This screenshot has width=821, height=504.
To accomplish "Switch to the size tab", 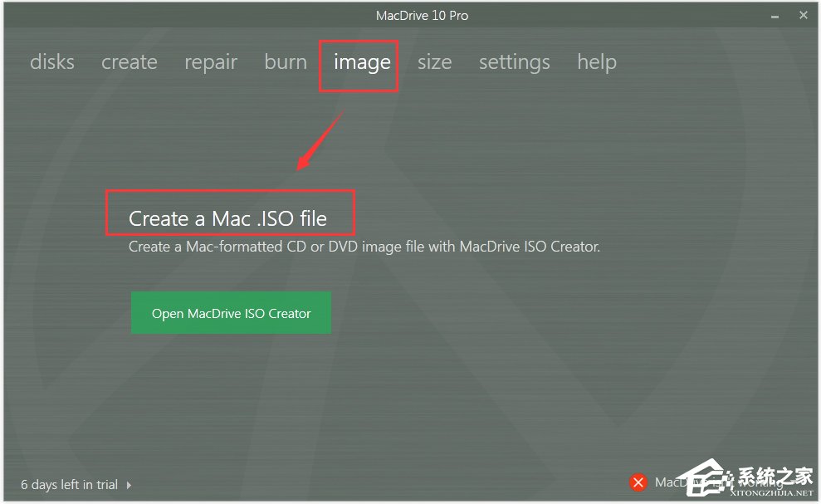I will click(x=435, y=62).
